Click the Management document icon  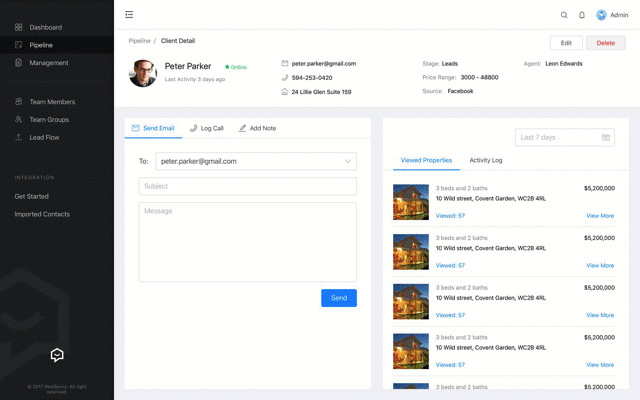pos(18,62)
